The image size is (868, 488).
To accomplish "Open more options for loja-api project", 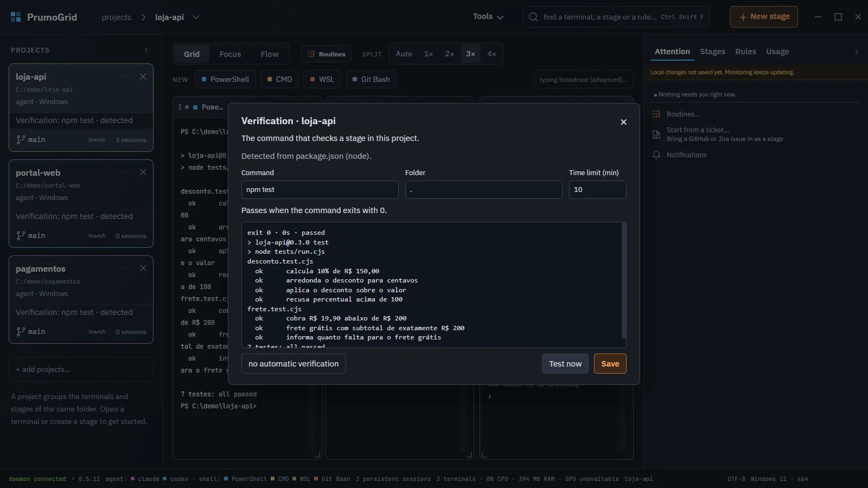I will [x=127, y=76].
